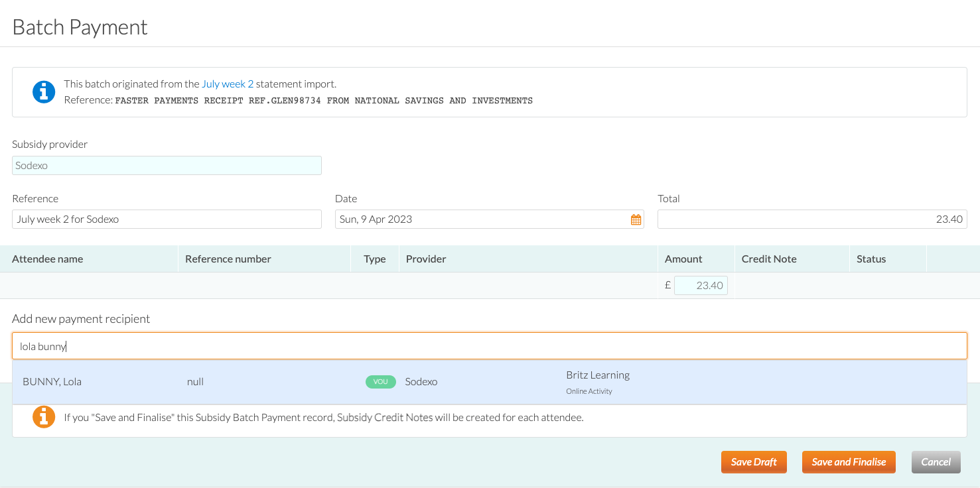Click the 'Online Activity' subtitle text
The width and height of the screenshot is (980, 488).
589,391
